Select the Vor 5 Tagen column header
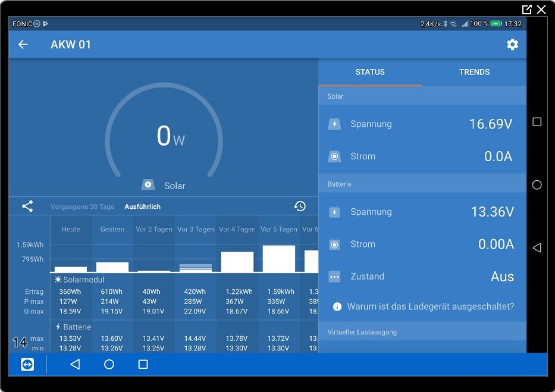The height and width of the screenshot is (392, 555). tap(279, 229)
